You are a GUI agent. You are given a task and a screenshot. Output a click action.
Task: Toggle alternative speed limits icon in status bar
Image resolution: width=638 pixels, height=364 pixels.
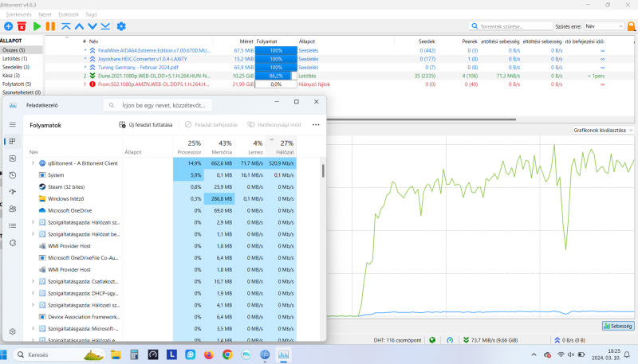click(450, 340)
